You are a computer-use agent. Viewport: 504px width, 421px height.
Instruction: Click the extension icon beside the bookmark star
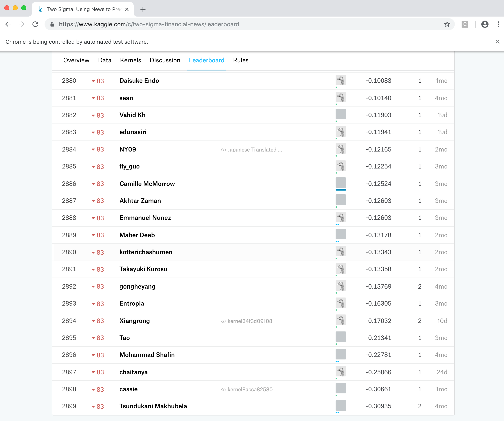pos(465,24)
